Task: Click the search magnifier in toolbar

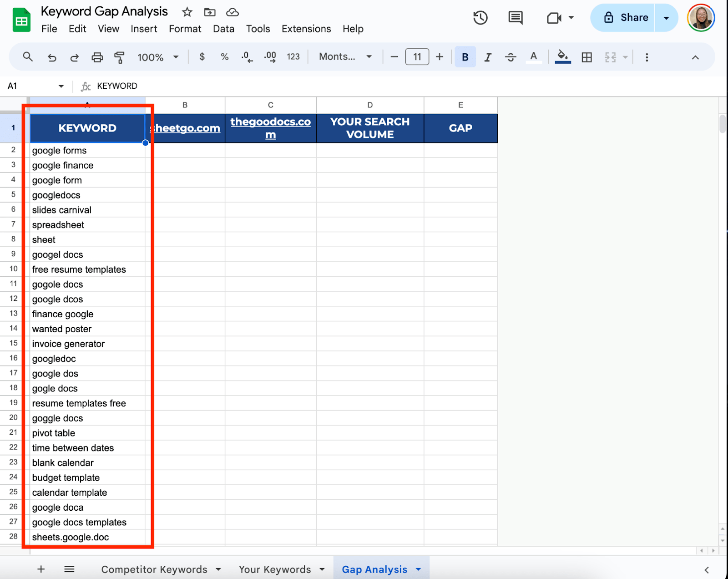Action: point(28,57)
